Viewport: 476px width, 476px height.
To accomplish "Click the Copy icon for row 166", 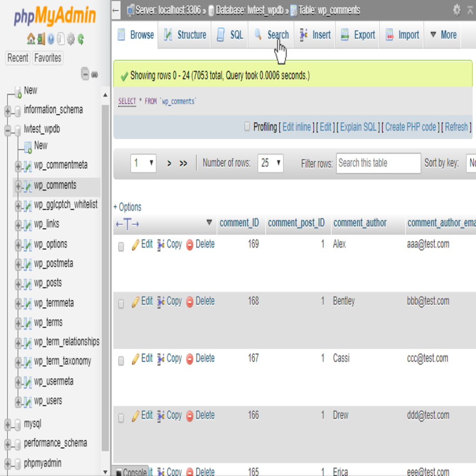I will coord(160,416).
